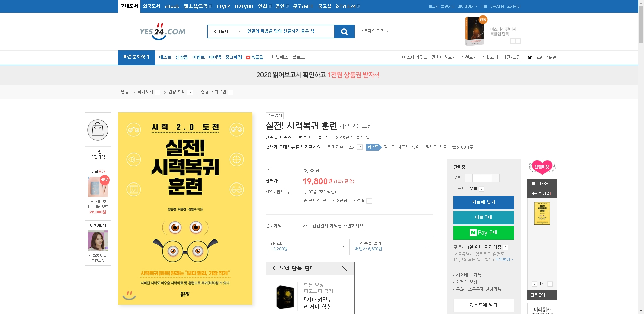
Task: Expand 국내도서 breadcrumb dropdown
Action: [x=158, y=92]
